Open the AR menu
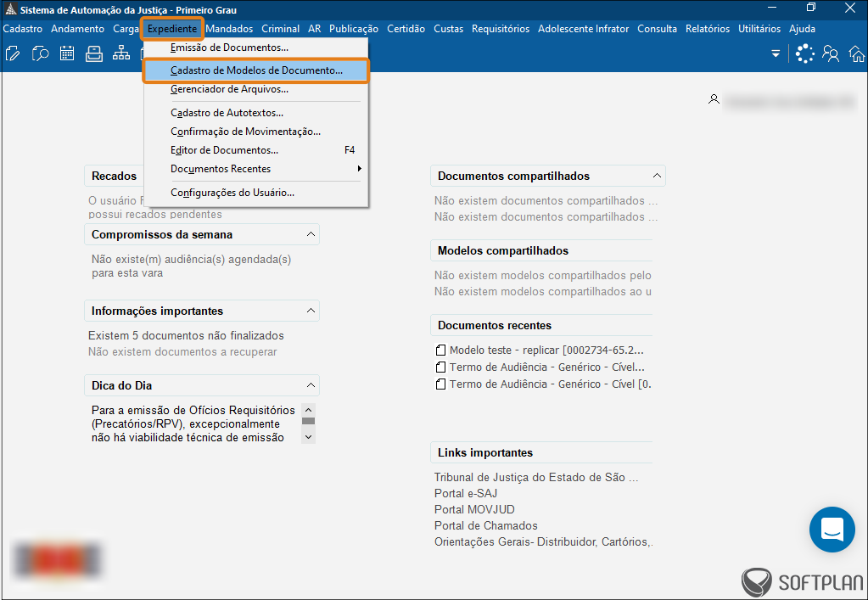868x600 pixels. pos(315,29)
